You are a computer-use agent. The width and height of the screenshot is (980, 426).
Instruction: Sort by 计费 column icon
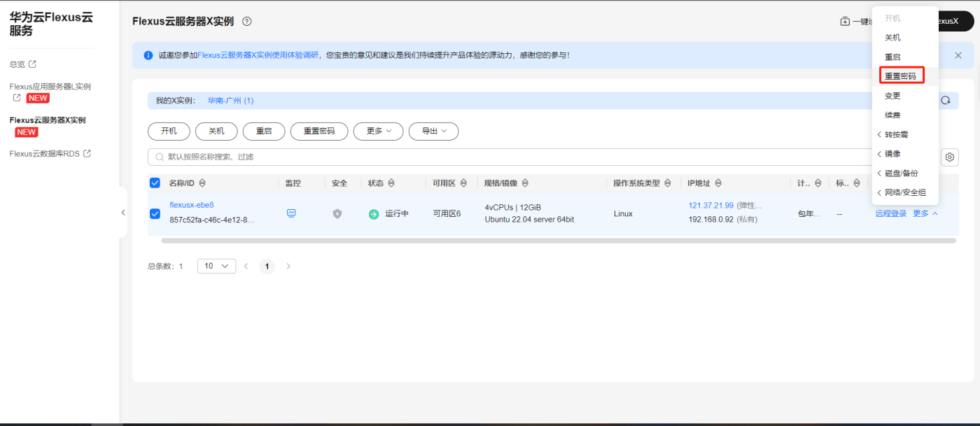click(818, 183)
